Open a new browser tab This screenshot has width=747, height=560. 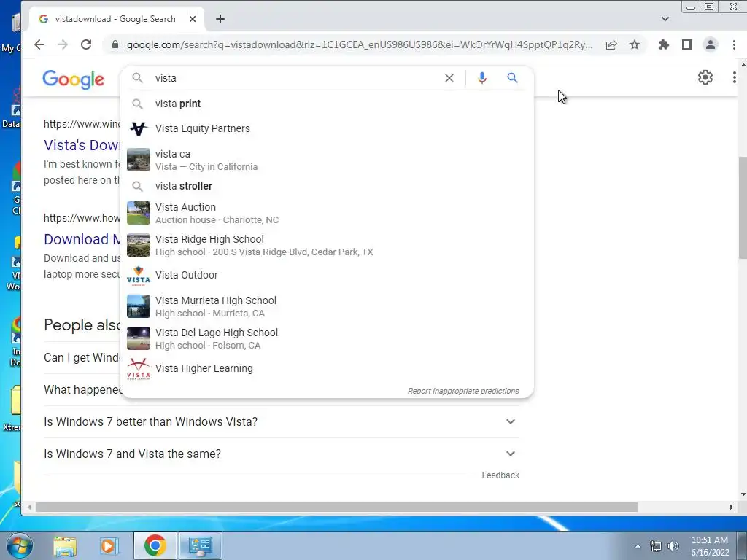click(x=220, y=19)
